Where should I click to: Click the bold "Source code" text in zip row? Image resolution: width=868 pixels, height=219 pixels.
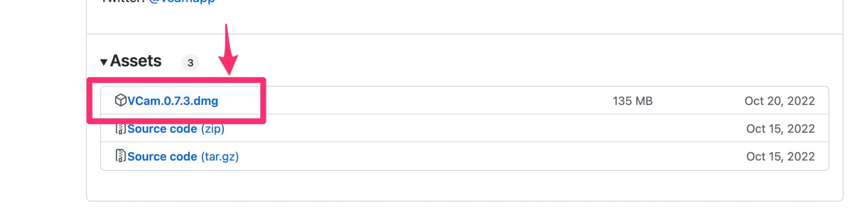(x=162, y=129)
